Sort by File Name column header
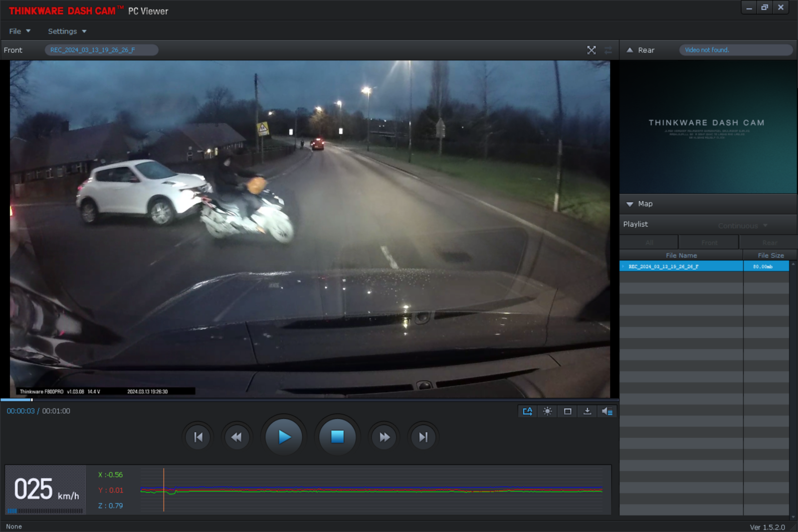This screenshot has height=532, width=798. pyautogui.click(x=681, y=255)
